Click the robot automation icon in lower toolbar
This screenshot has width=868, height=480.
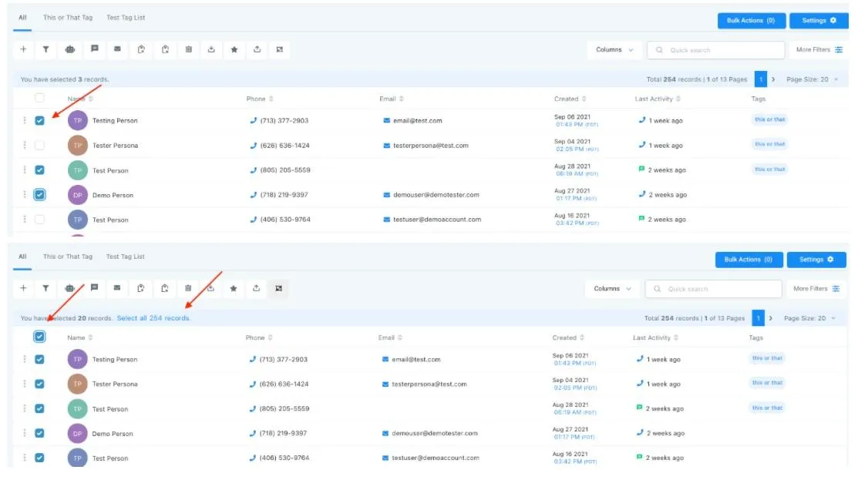pyautogui.click(x=69, y=288)
